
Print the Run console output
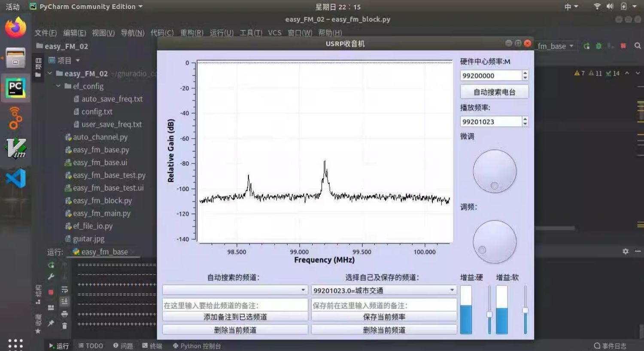pyautogui.click(x=64, y=314)
